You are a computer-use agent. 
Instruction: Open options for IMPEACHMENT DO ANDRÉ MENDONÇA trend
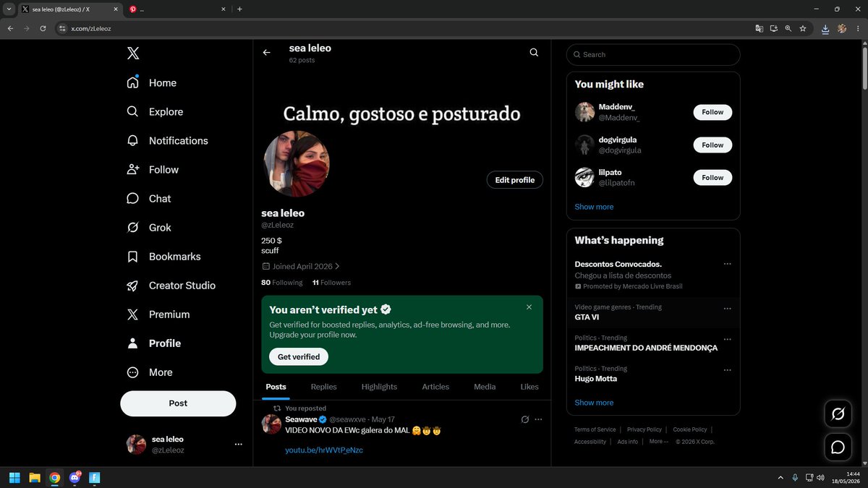727,339
